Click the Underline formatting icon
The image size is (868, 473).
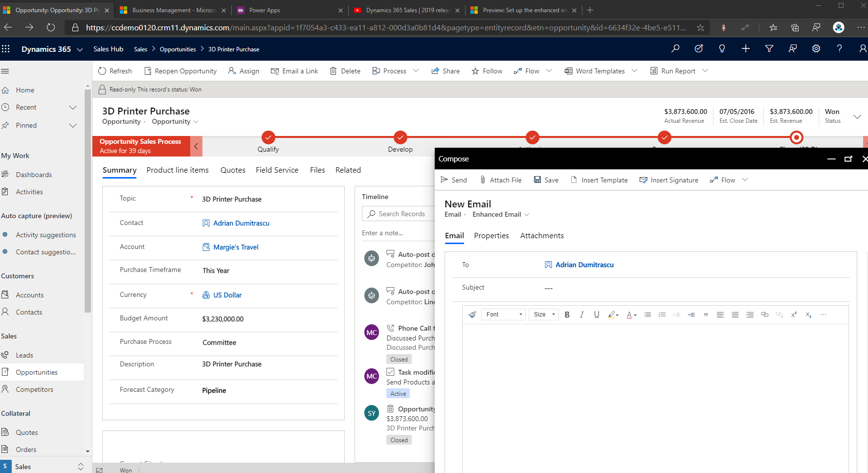(597, 315)
